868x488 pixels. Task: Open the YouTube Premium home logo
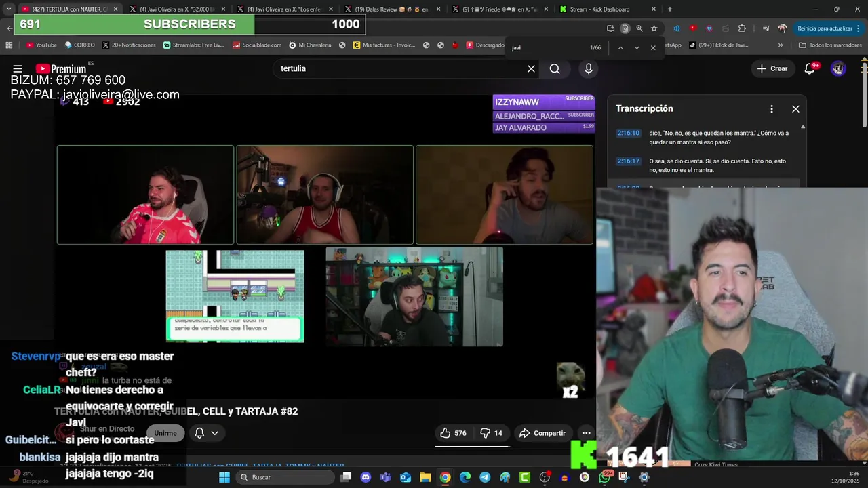(61, 68)
